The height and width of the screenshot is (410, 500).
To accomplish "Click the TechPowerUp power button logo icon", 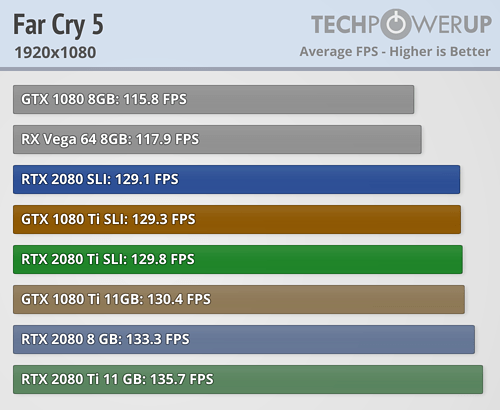I will coord(398,24).
